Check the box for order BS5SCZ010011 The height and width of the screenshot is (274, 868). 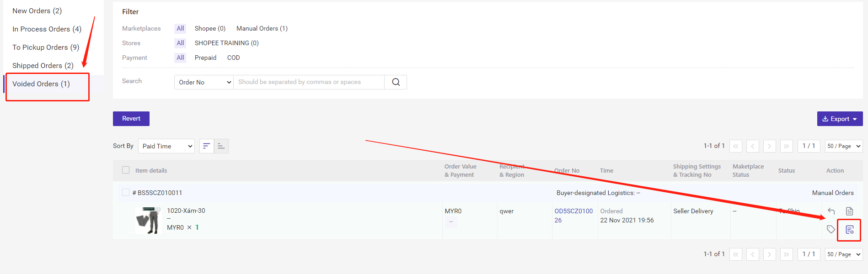tap(126, 192)
